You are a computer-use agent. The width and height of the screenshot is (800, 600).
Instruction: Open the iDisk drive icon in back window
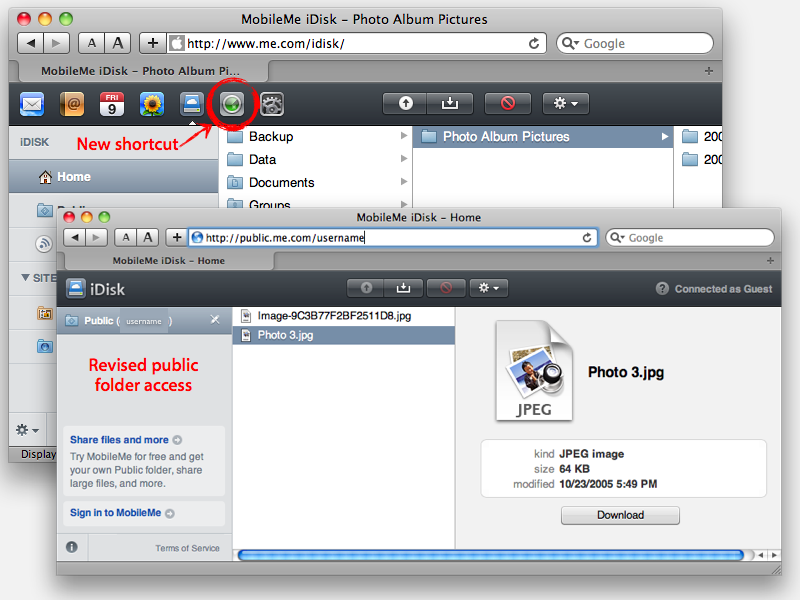pyautogui.click(x=192, y=104)
